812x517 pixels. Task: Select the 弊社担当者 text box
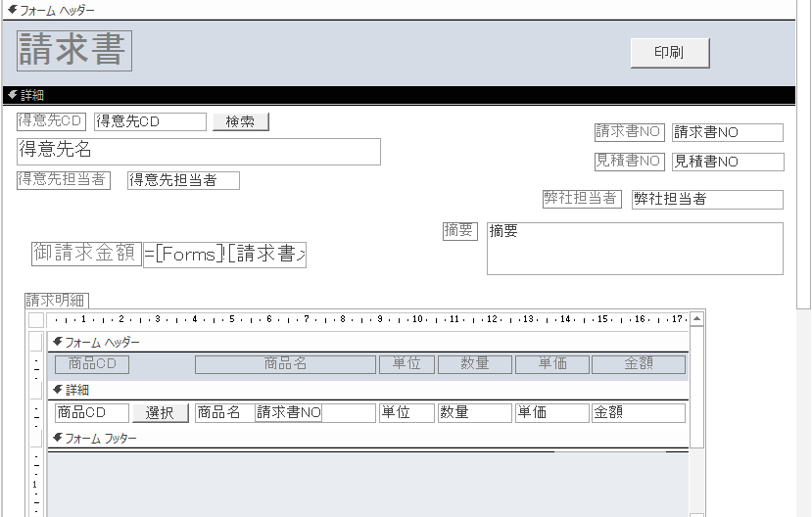coord(706,199)
